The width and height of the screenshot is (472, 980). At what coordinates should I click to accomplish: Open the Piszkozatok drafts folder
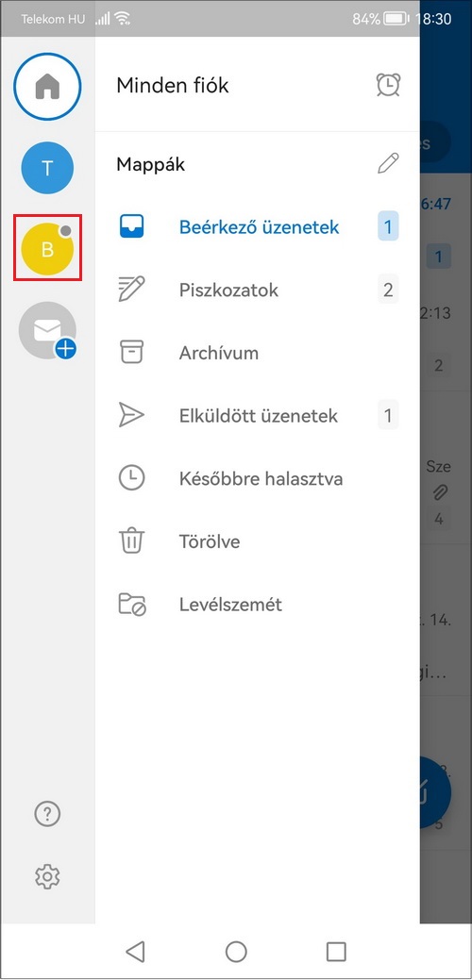coord(257,290)
